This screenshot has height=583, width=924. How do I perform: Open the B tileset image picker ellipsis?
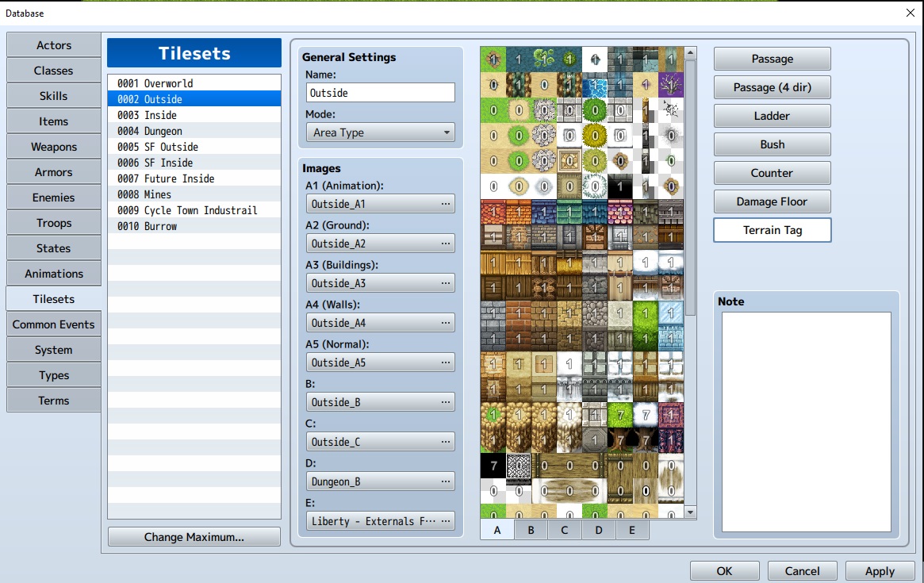pos(446,402)
